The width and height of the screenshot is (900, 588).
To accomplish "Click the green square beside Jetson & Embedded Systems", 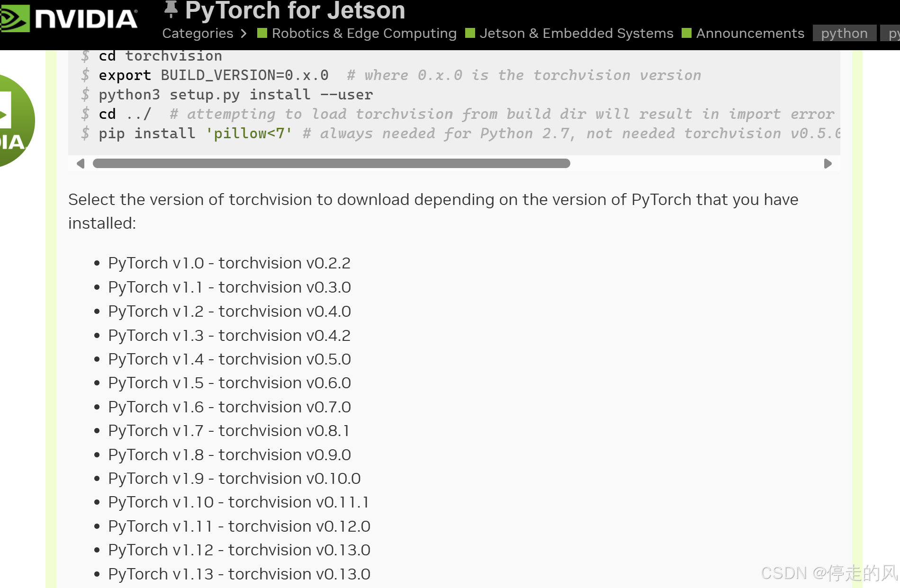I will pos(470,33).
